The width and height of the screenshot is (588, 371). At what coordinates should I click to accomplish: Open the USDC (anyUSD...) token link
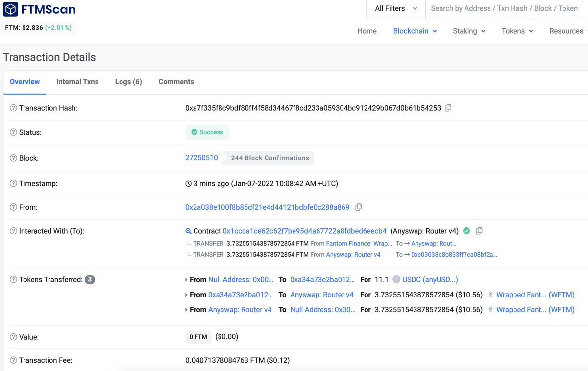(430, 280)
